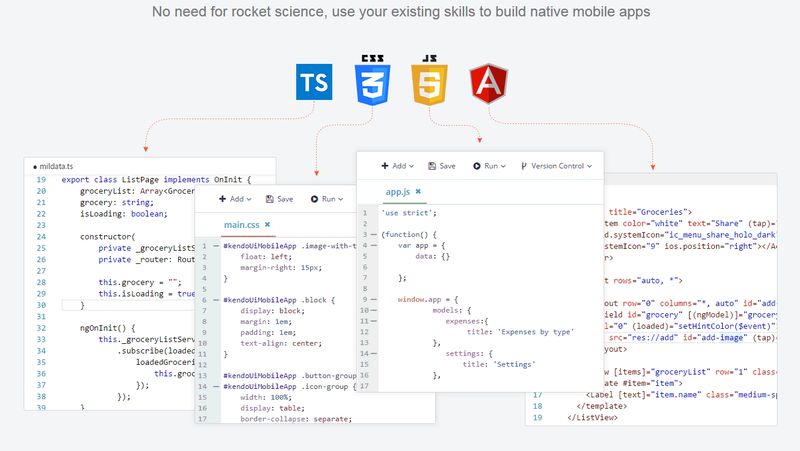
Task: Click the TypeScript TS logo
Action: tap(314, 82)
